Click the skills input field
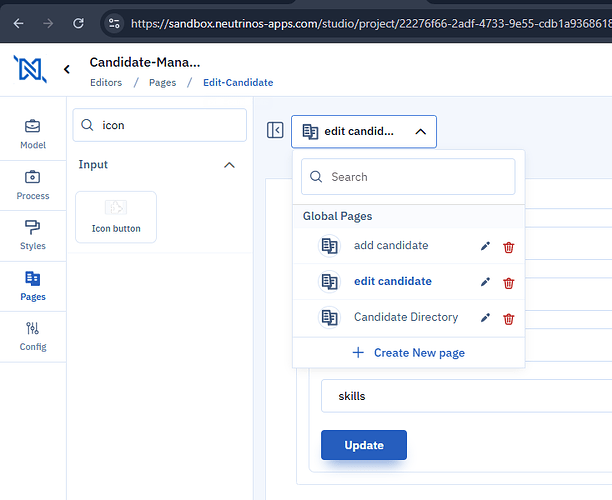 click(466, 396)
